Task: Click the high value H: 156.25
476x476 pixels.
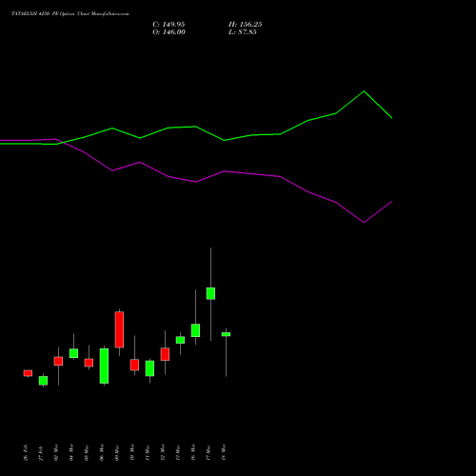Action: pyautogui.click(x=245, y=25)
